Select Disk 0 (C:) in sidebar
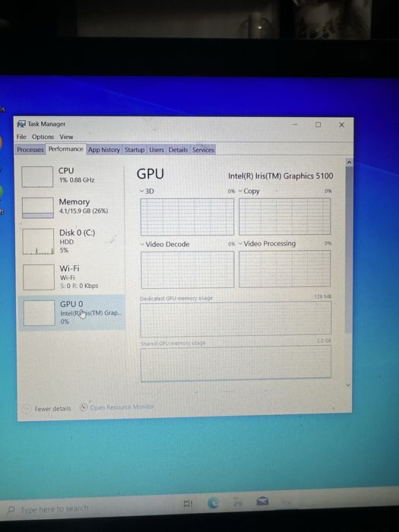 click(x=71, y=241)
